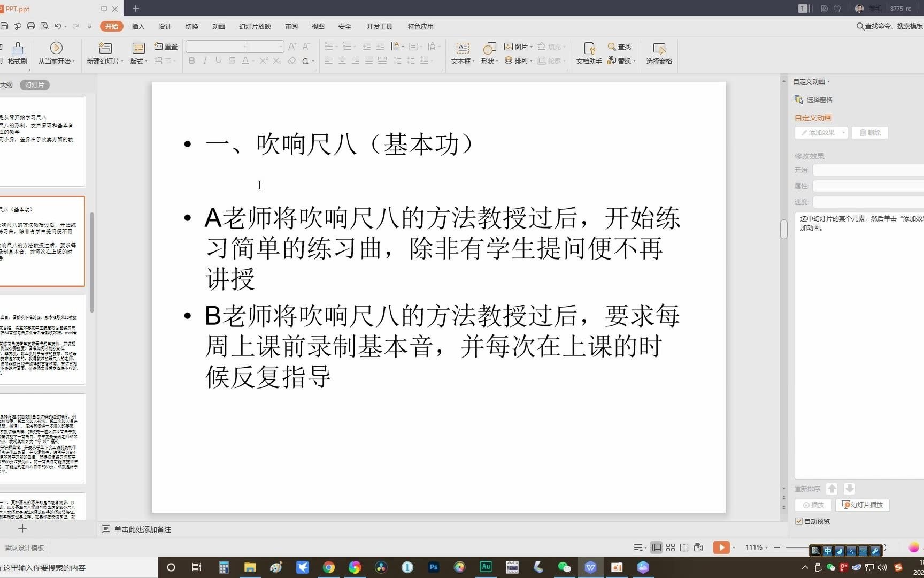Open the Slide Show (幻灯片放映) tab
The width and height of the screenshot is (924, 578).
255,26
